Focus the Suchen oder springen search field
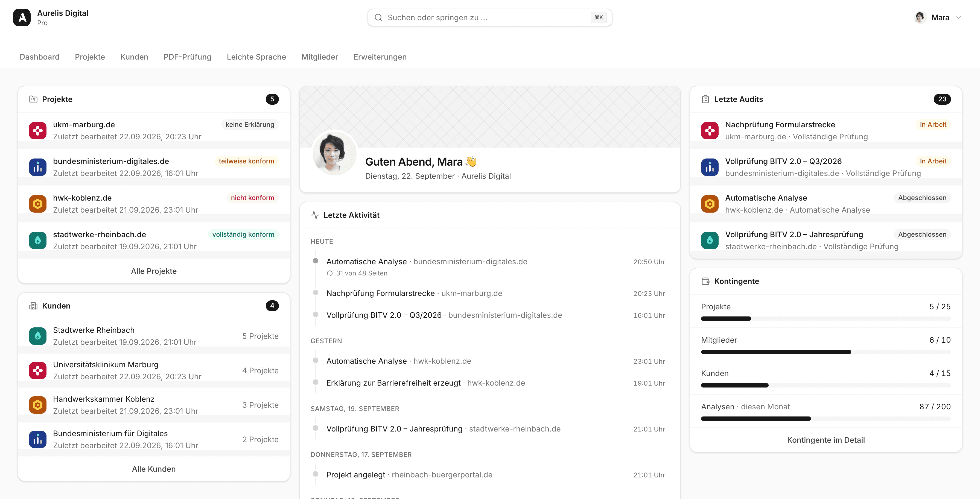Viewport: 980px width, 499px height. (490, 17)
